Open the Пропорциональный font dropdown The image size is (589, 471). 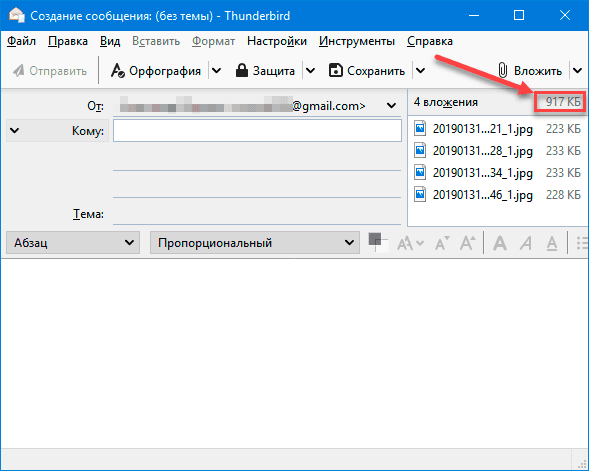coord(255,243)
